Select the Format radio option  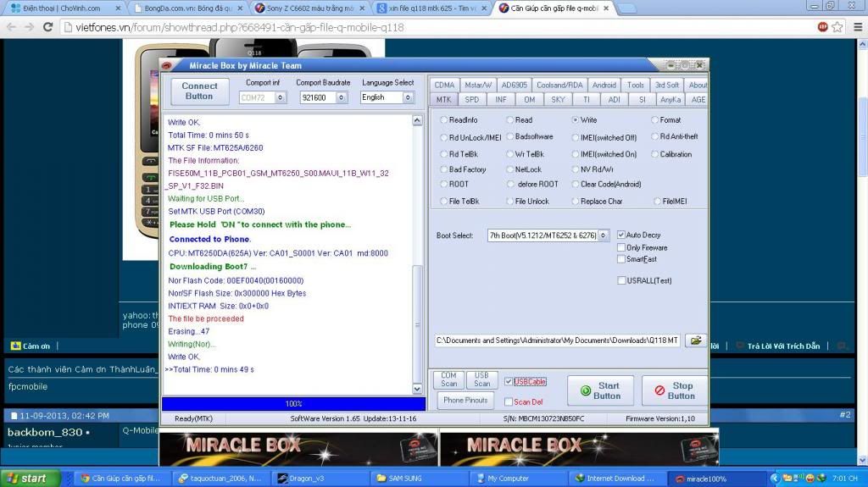coord(654,119)
